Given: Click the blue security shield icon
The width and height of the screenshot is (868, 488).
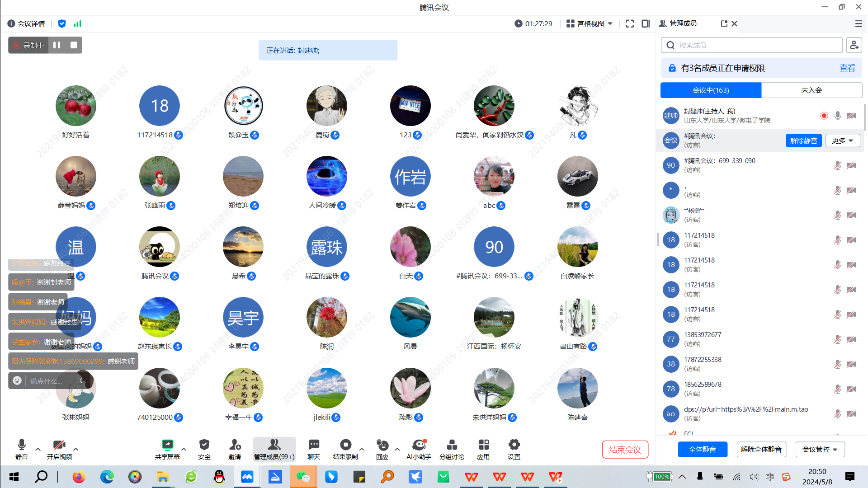Looking at the screenshot, I should [62, 23].
